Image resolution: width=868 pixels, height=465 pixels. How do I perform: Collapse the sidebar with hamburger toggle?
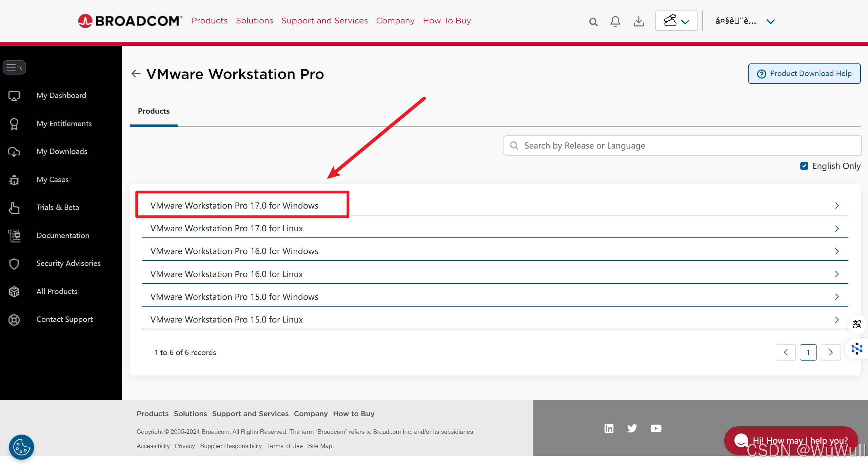[14, 67]
